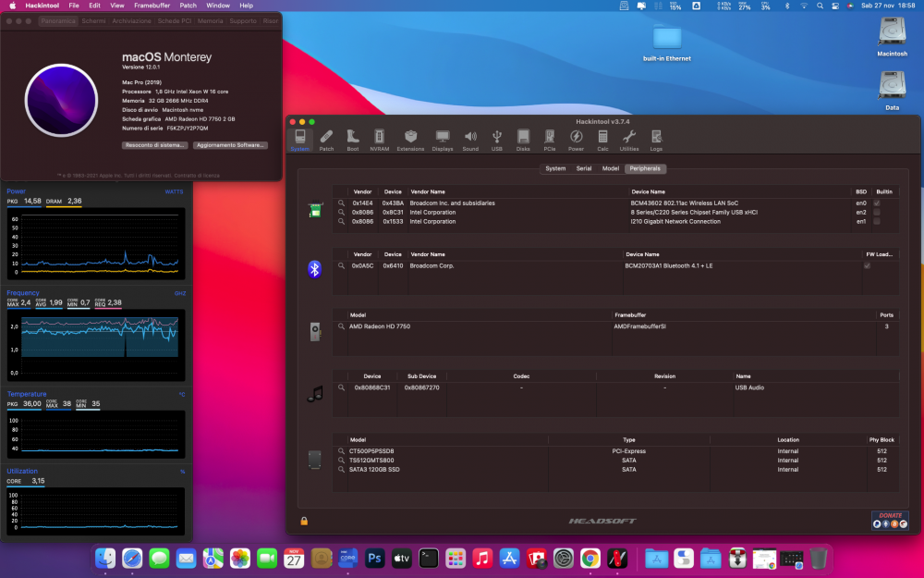924x578 pixels.
Task: Select the Data drive on desktop
Action: point(893,91)
